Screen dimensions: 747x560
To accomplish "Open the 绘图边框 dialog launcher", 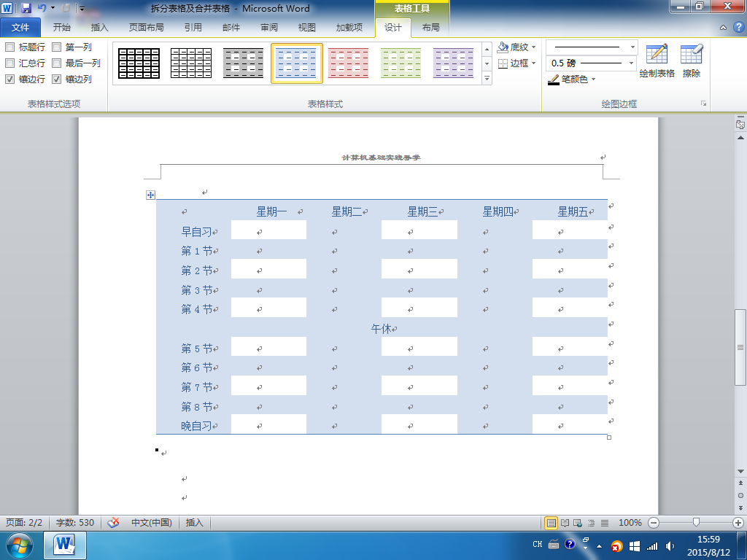I will coord(703,104).
